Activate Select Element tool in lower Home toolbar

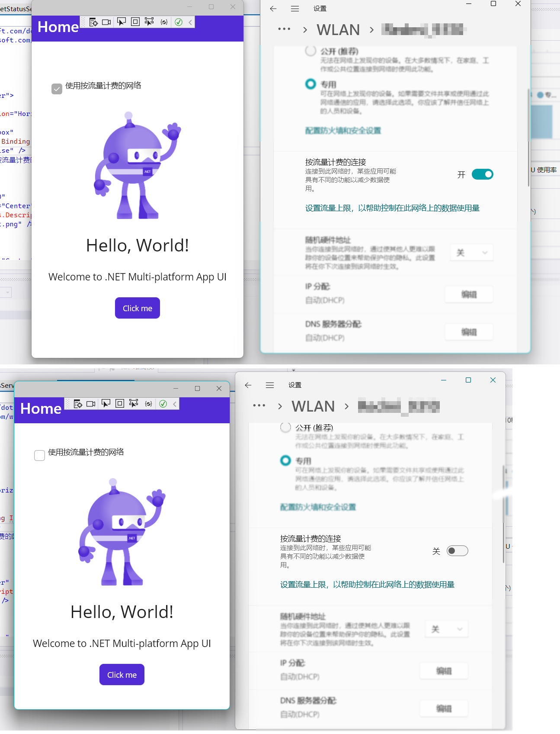point(106,403)
